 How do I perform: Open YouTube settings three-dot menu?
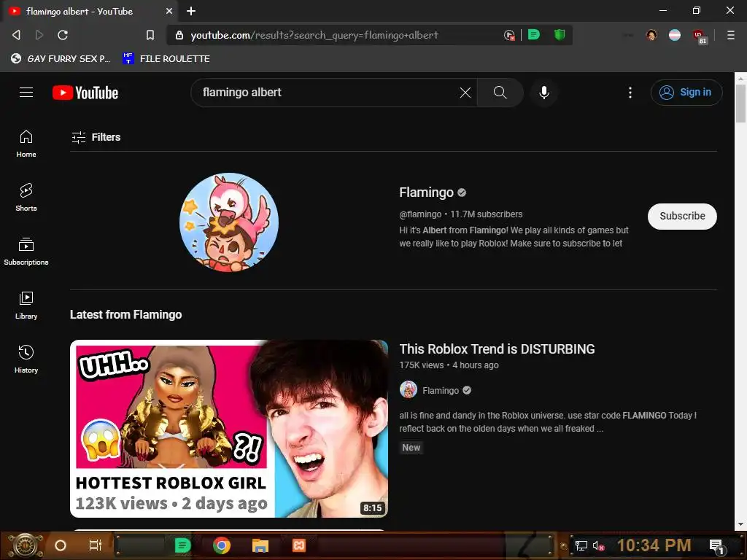click(630, 93)
